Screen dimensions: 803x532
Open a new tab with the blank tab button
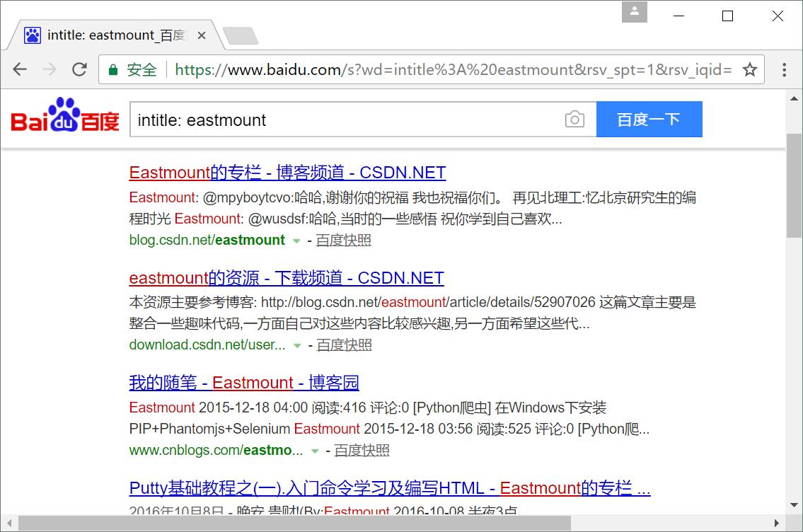(x=241, y=36)
